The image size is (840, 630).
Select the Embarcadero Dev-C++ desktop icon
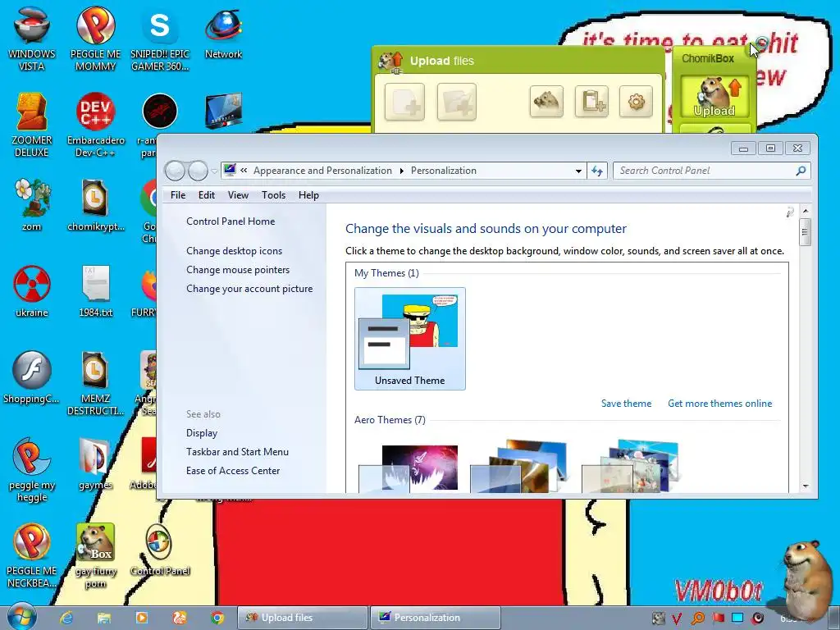[x=95, y=125]
